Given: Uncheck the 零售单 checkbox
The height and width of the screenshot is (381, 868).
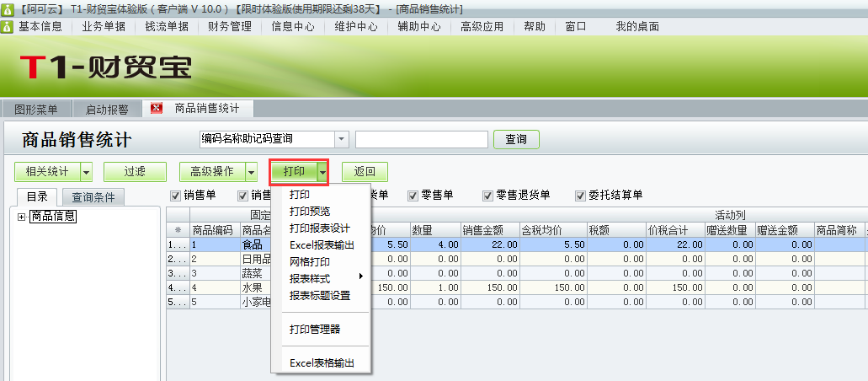Looking at the screenshot, I should (x=413, y=196).
